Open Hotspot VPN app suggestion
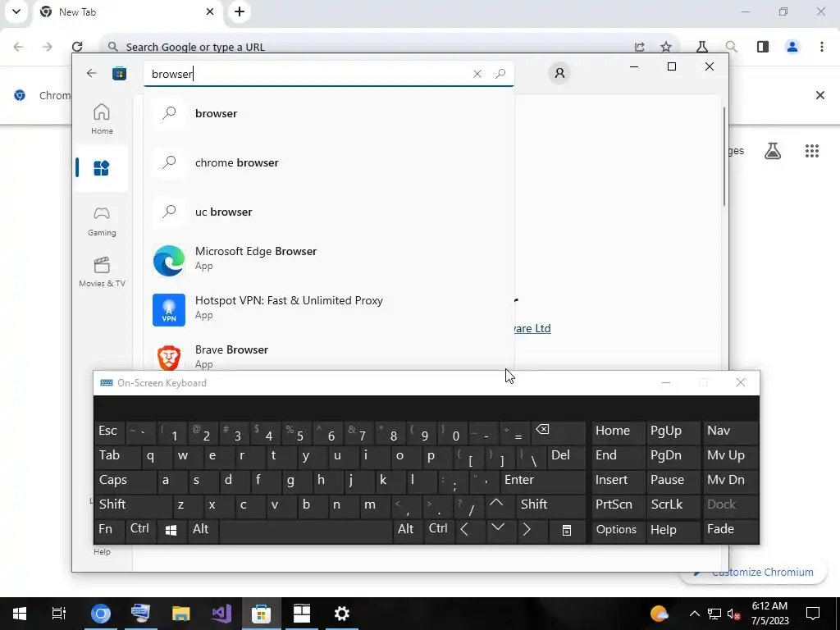The width and height of the screenshot is (840, 630). [329, 308]
